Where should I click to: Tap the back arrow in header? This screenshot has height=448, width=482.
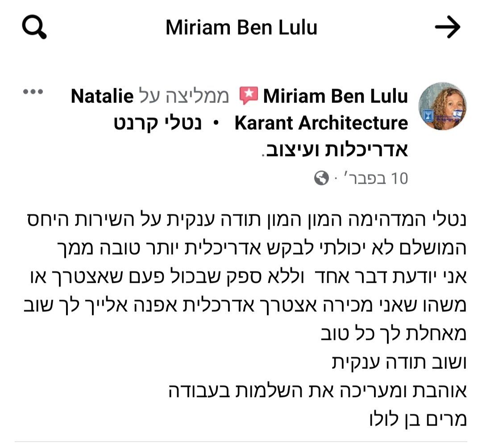pyautogui.click(x=447, y=28)
